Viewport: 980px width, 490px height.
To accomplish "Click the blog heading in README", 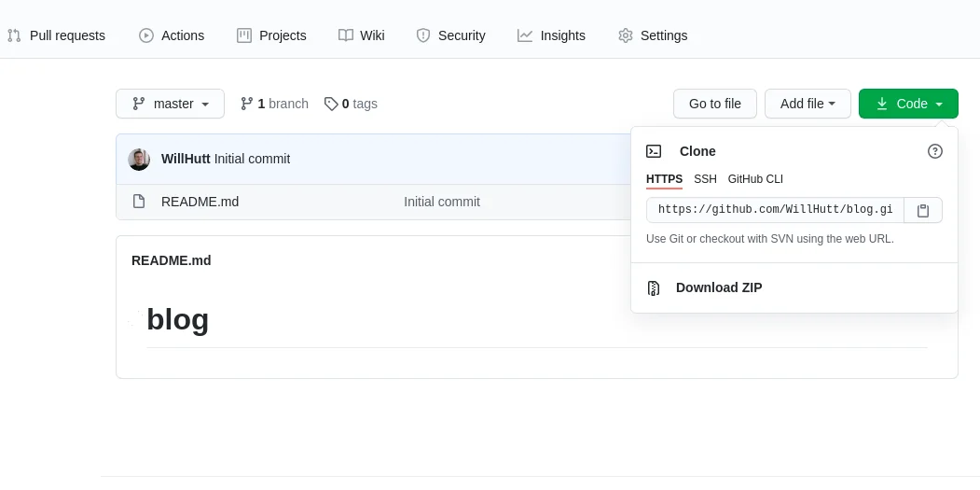I will point(177,320).
